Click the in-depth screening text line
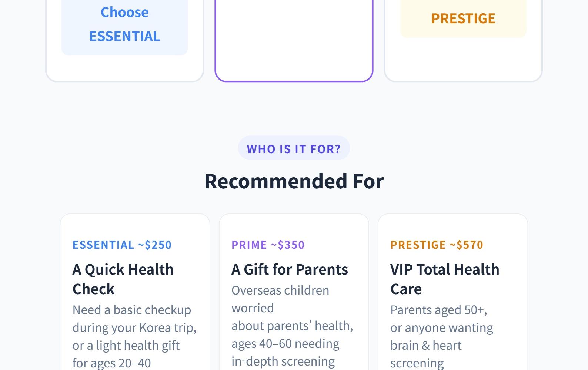Screen dimensions: 588x370 283,361
